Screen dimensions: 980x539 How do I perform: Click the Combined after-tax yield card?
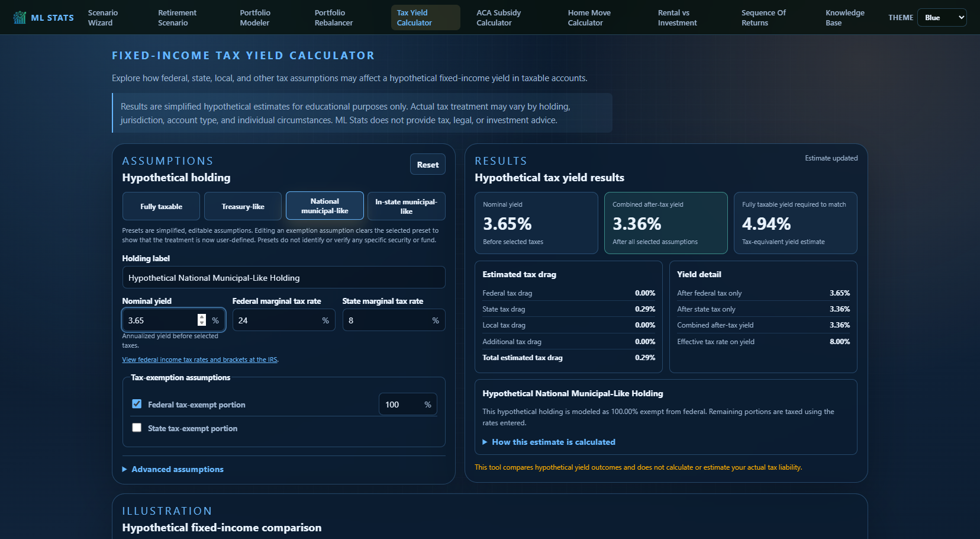(x=666, y=223)
